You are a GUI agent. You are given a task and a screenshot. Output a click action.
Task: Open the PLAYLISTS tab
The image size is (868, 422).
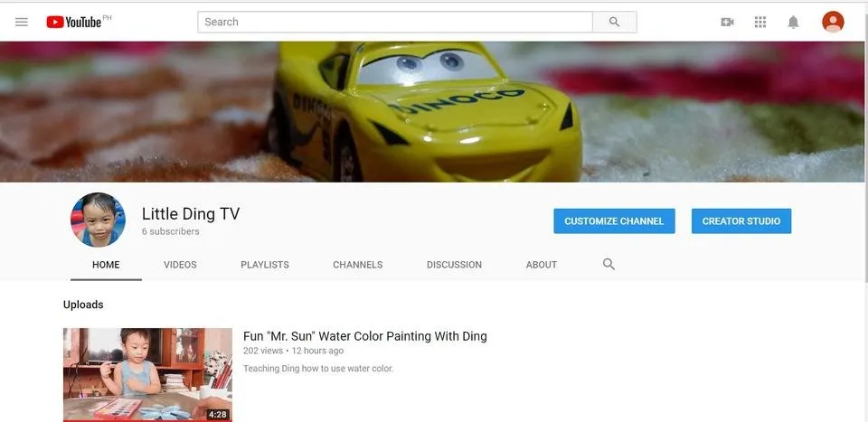point(265,265)
